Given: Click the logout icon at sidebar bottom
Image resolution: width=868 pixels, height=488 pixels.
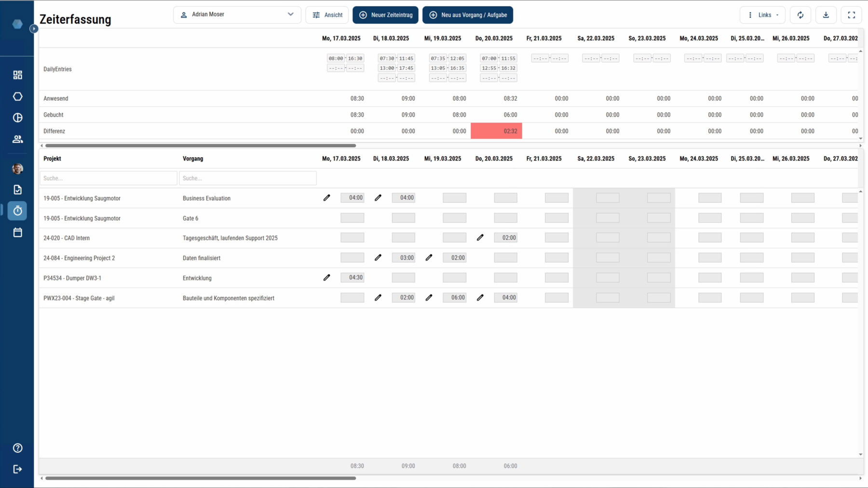Looking at the screenshot, I should tap(17, 469).
